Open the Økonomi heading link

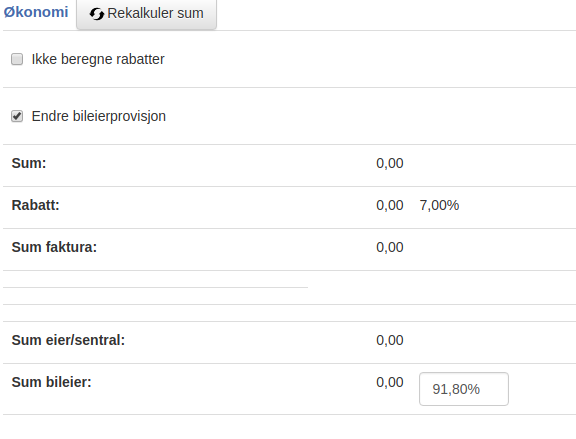pyautogui.click(x=36, y=12)
